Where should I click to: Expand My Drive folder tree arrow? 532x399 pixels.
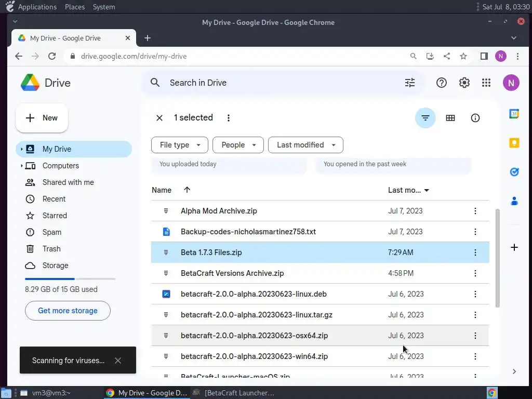tap(21, 149)
